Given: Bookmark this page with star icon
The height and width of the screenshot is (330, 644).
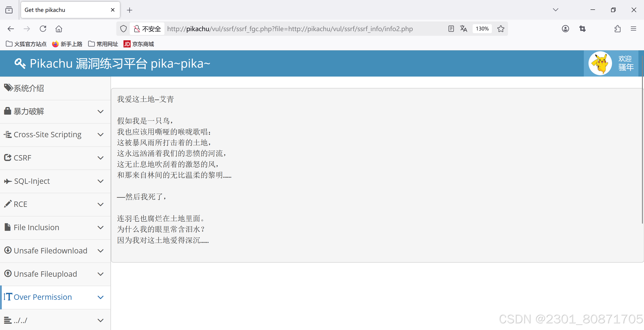Looking at the screenshot, I should coord(501,29).
